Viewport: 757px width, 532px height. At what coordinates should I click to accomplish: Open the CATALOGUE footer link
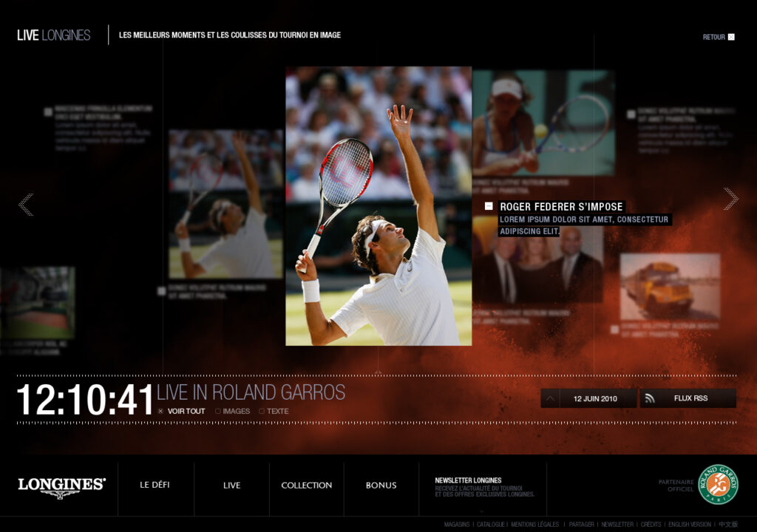pos(491,525)
